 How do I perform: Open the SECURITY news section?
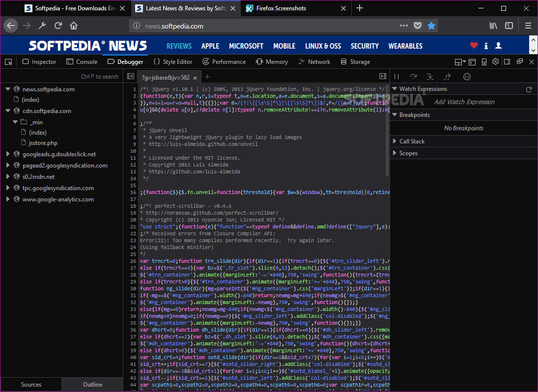pos(365,46)
